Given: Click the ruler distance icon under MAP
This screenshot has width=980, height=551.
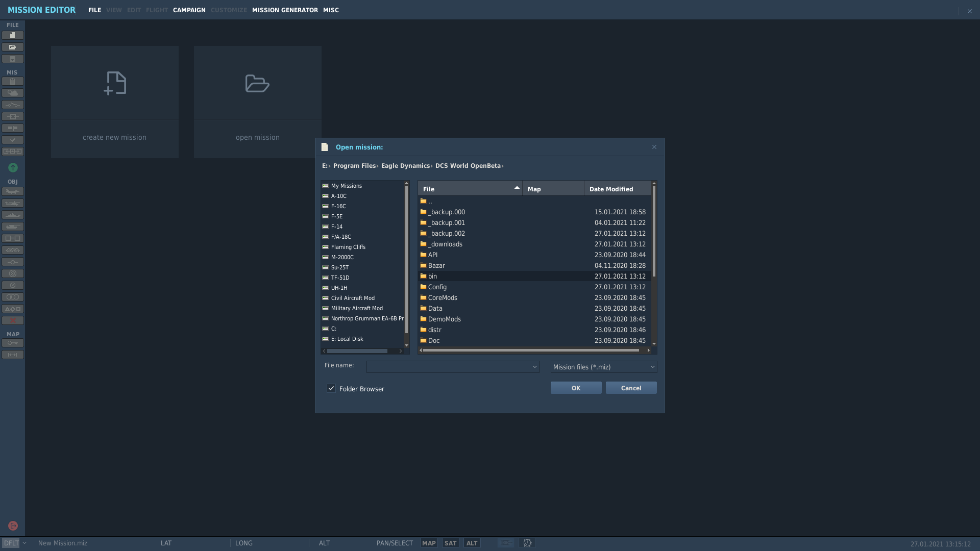Looking at the screenshot, I should click(13, 355).
